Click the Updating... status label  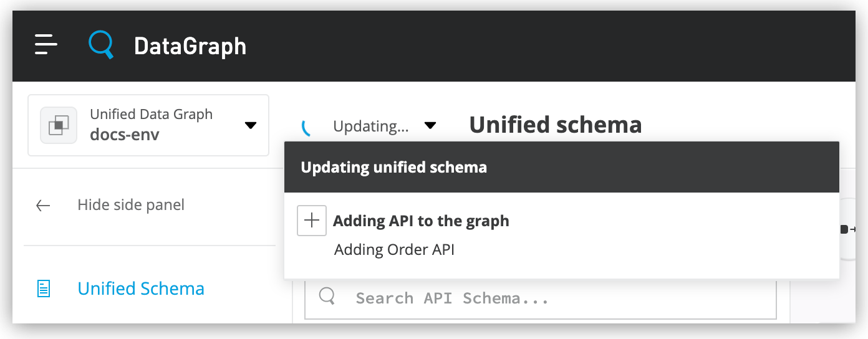[x=371, y=127]
